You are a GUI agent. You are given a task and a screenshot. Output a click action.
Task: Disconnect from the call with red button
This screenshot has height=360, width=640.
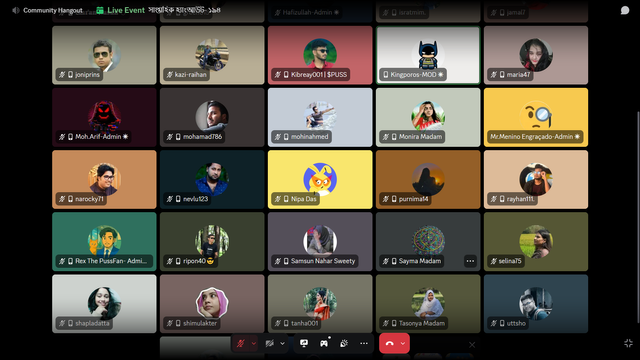click(389, 343)
